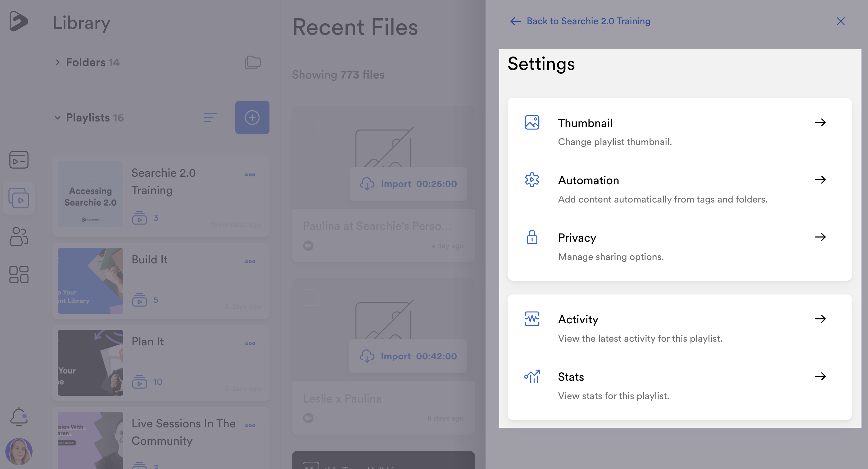Click Paulina at Searchie's Perso... file title
868x469 pixels.
[377, 226]
